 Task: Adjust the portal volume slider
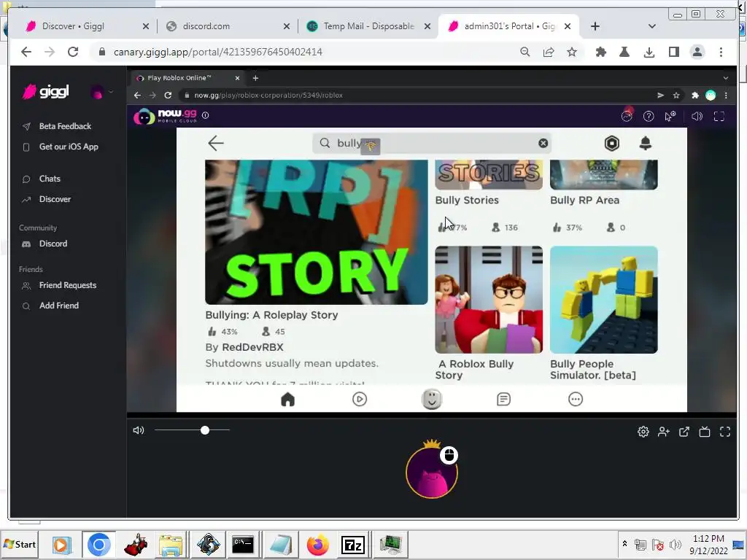(192, 430)
